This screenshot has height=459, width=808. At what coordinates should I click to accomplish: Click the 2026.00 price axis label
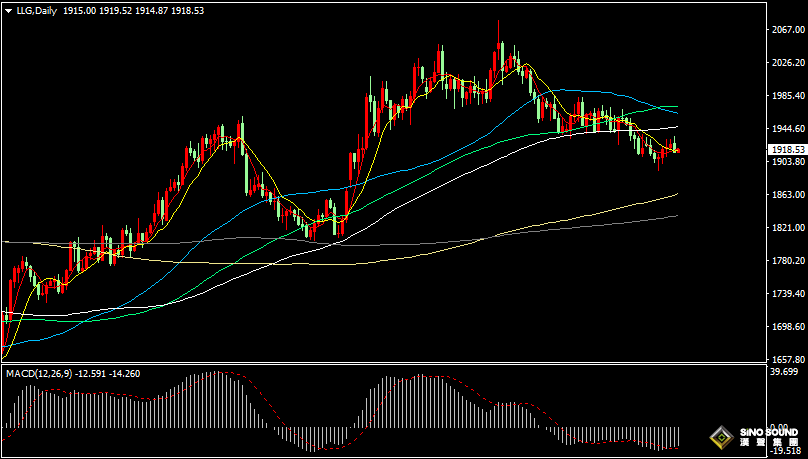786,63
